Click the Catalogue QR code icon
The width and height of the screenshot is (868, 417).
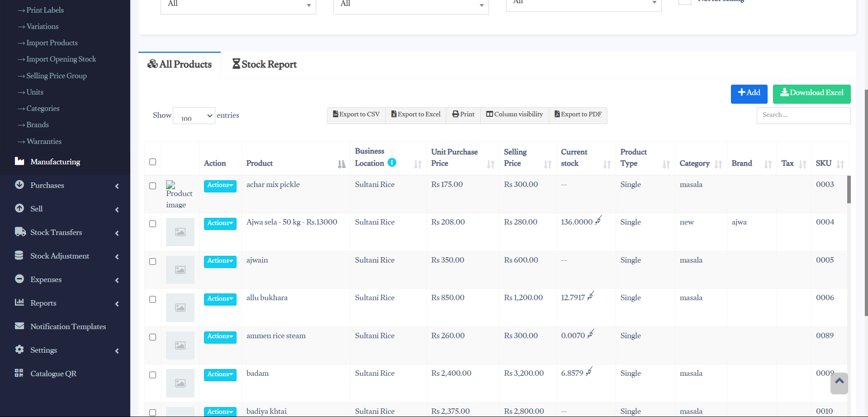coord(19,373)
